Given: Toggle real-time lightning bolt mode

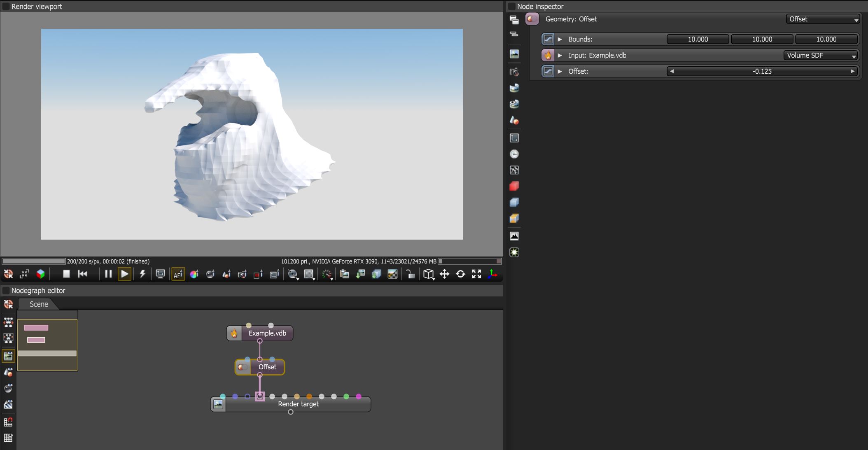Looking at the screenshot, I should [142, 274].
